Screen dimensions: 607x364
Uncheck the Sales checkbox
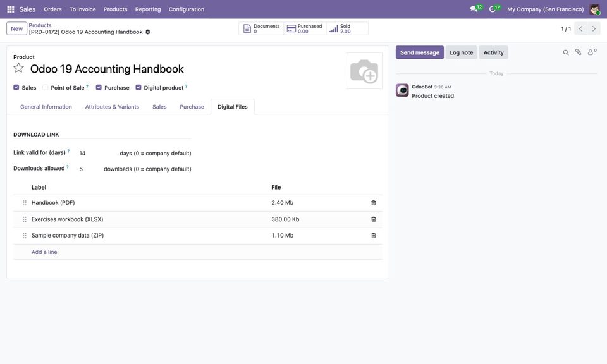16,87
